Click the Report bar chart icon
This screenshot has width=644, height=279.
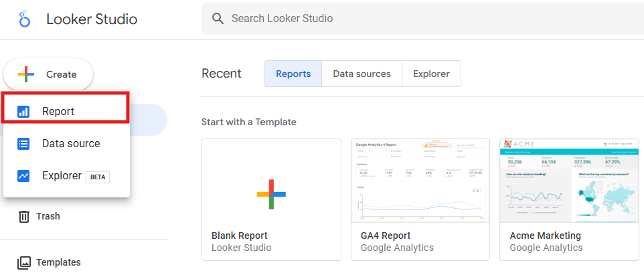23,112
